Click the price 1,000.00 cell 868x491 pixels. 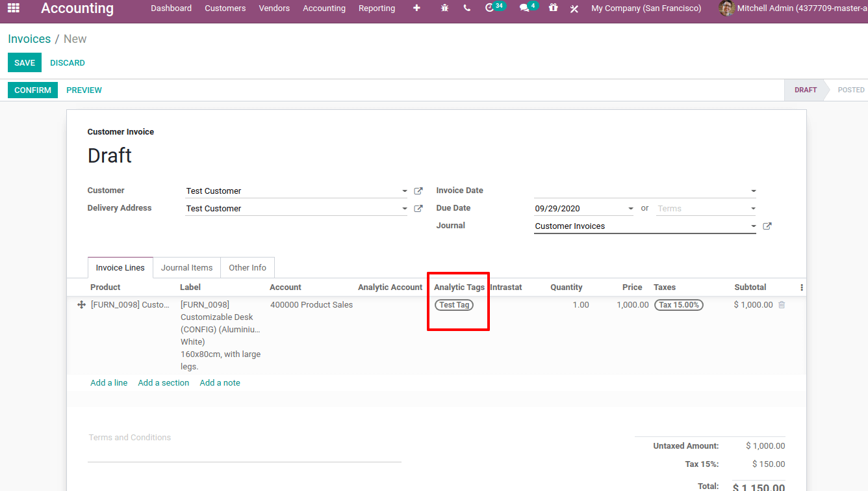633,305
